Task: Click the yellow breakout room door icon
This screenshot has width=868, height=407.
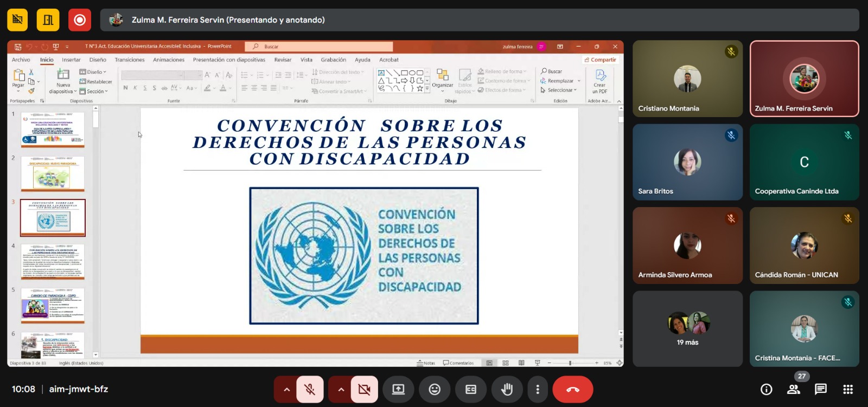Action: [48, 20]
